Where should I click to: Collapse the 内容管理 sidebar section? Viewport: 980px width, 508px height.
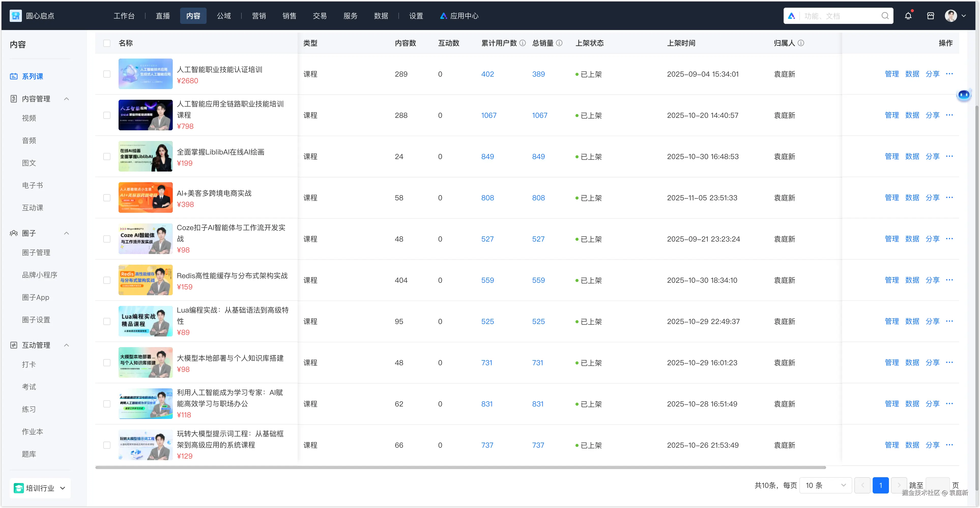[x=67, y=99]
